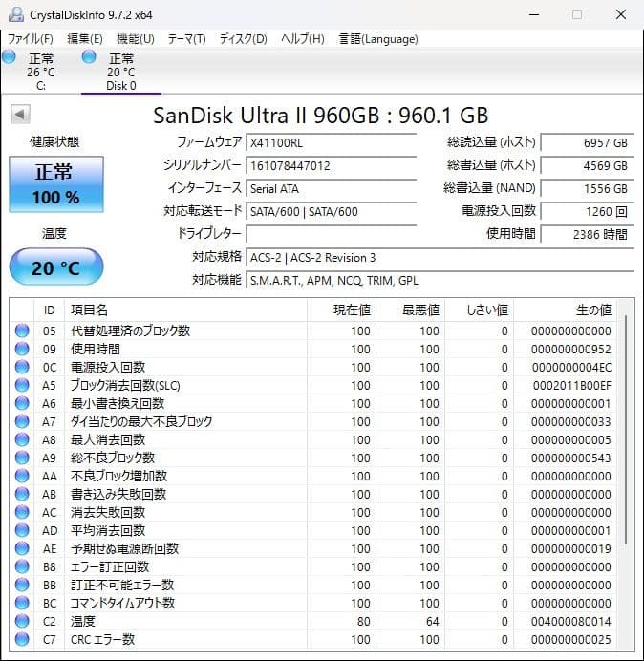644x661 pixels.
Task: Click the SMART attribute list vertical scrollbar
Action: [x=626, y=430]
